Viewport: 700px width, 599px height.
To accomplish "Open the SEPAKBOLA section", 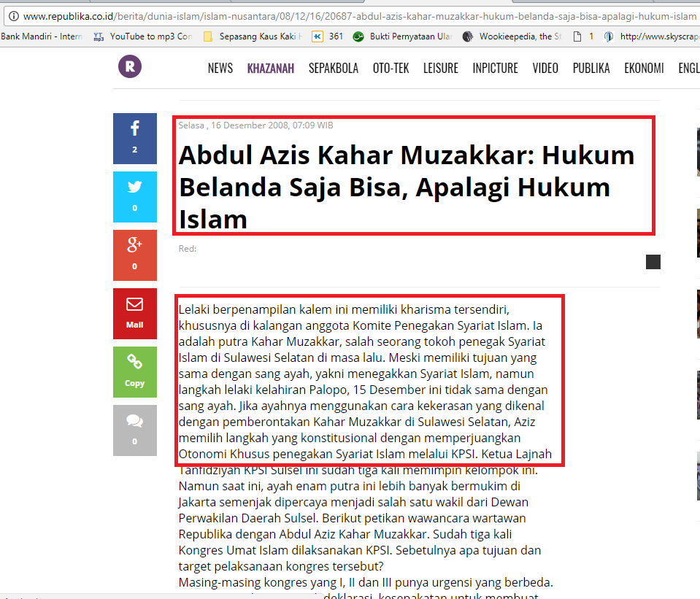I will click(332, 68).
